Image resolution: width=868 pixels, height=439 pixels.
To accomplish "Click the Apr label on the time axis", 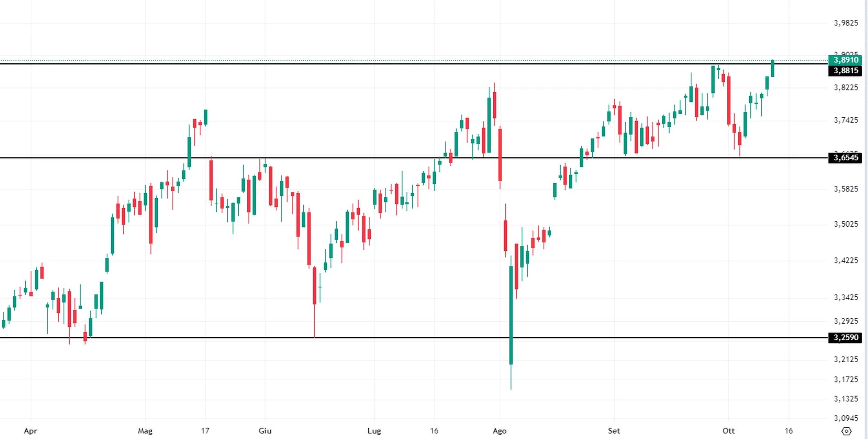I will (x=30, y=431).
